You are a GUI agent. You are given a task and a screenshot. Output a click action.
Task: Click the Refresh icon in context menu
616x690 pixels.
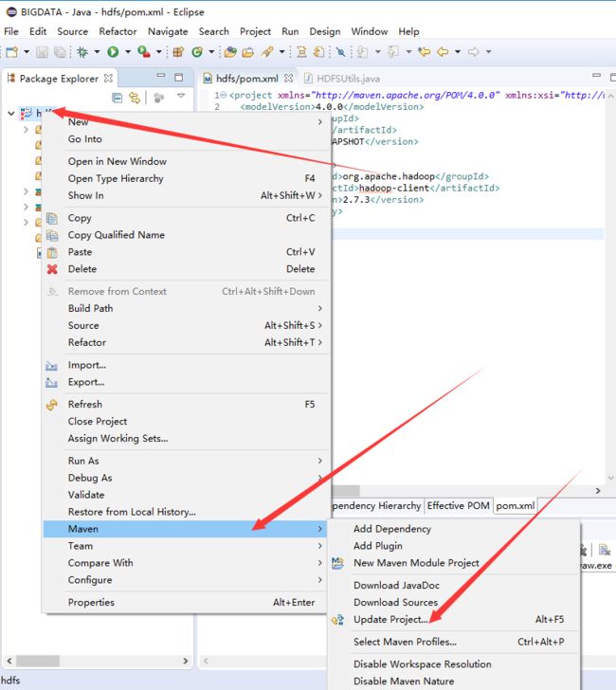pyautogui.click(x=52, y=405)
